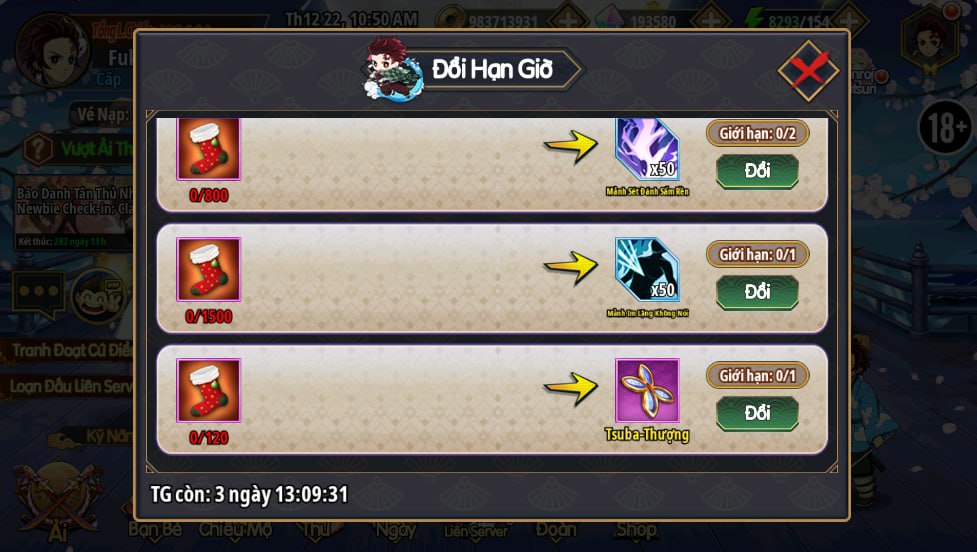Select the Tsuba-Thượng reward icon
This screenshot has height=552, width=977.
tap(647, 391)
